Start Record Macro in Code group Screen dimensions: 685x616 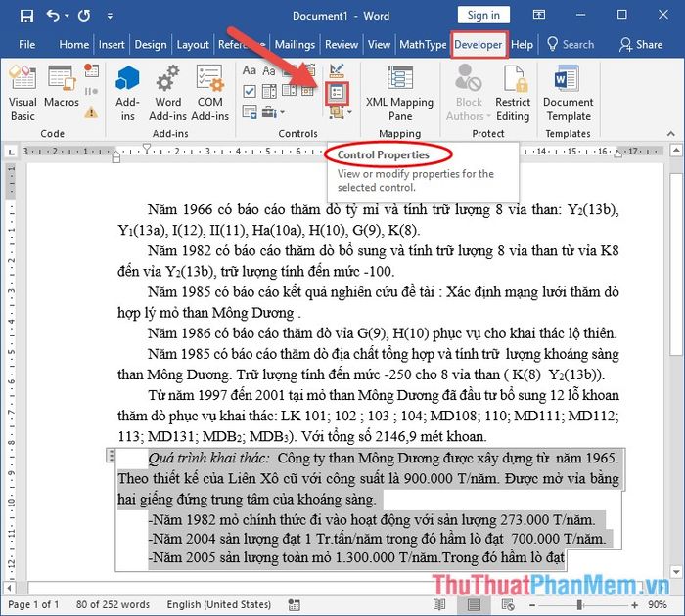point(91,69)
